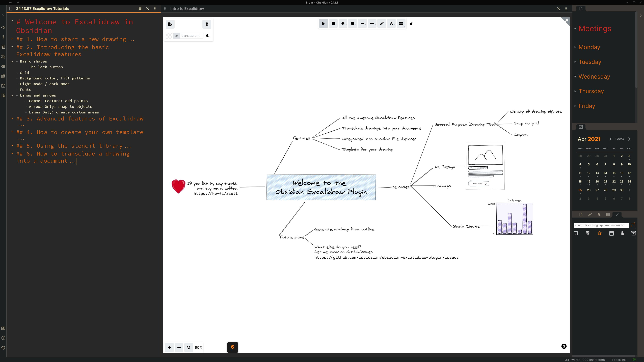Click the export drawing icon
Image resolution: width=644 pixels, height=362 pixels.
(x=170, y=24)
